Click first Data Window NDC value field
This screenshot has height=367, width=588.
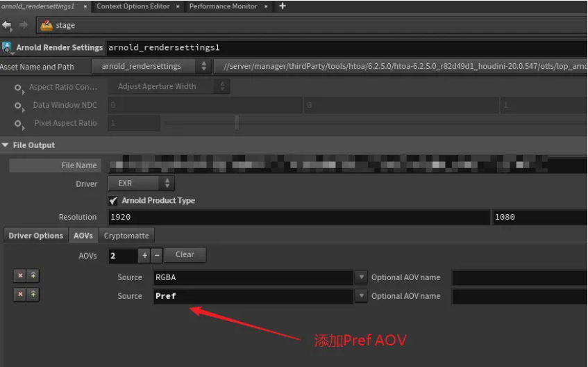tap(205, 105)
